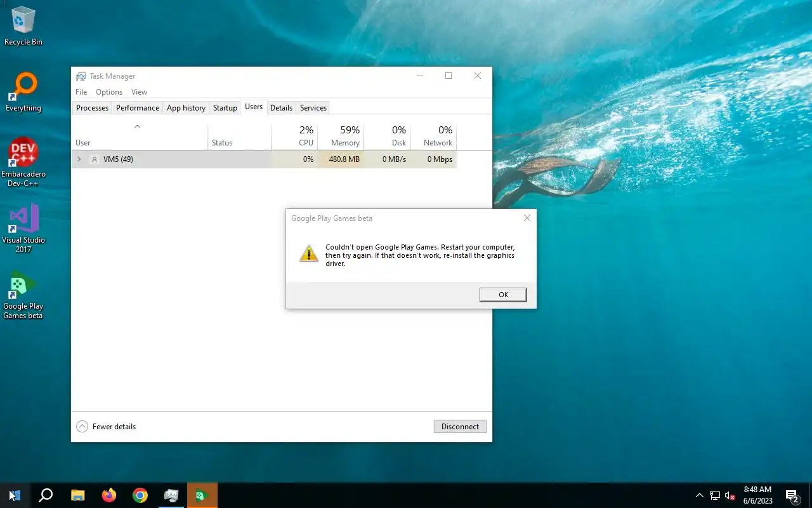Image resolution: width=812 pixels, height=508 pixels.
Task: Close the Google Play Games beta dialog
Action: tap(527, 218)
